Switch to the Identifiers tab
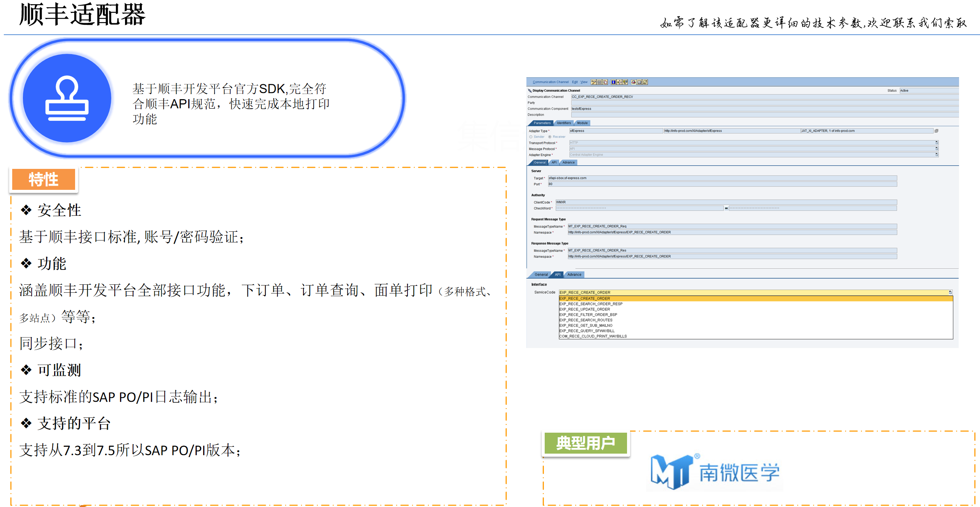 coord(564,123)
